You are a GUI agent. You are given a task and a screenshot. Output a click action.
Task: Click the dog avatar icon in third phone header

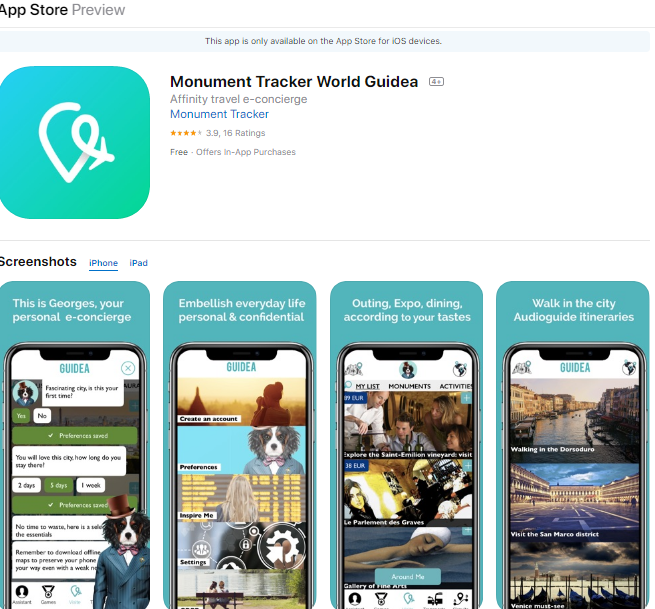click(407, 370)
